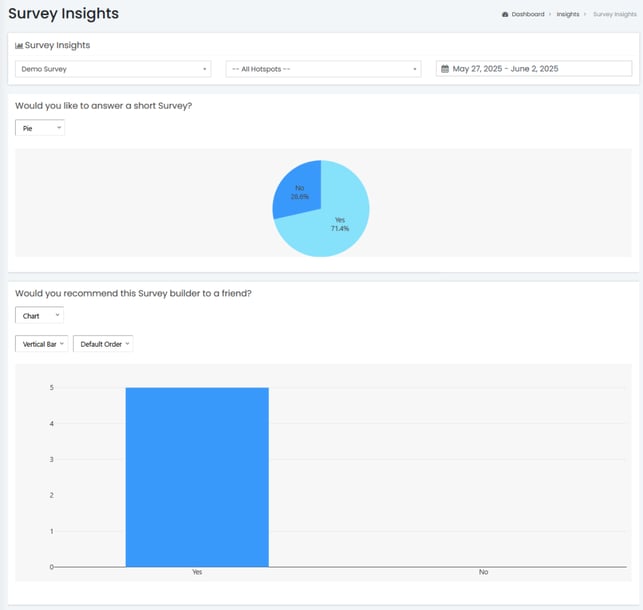
Task: Open the Chart view dropdown
Action: coord(39,315)
